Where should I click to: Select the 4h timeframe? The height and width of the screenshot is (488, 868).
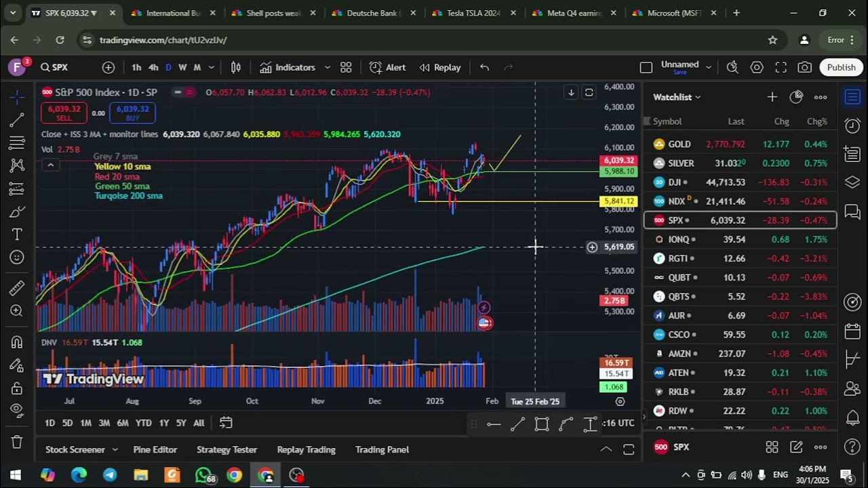[153, 67]
